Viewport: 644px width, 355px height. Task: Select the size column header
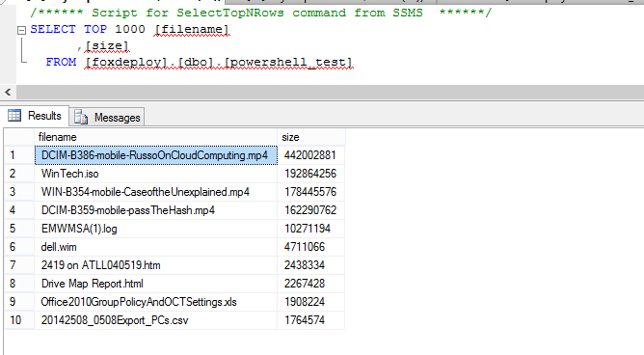(310, 137)
